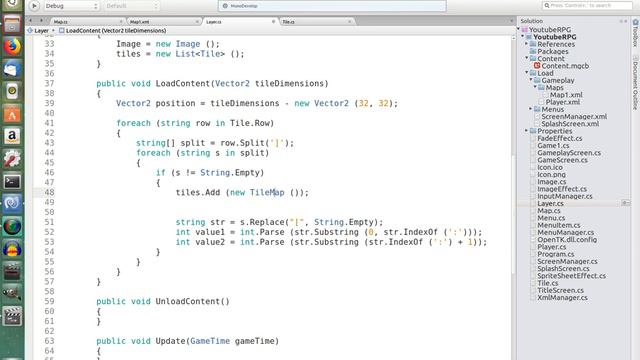Focus the search box in the toolbar

587,6
